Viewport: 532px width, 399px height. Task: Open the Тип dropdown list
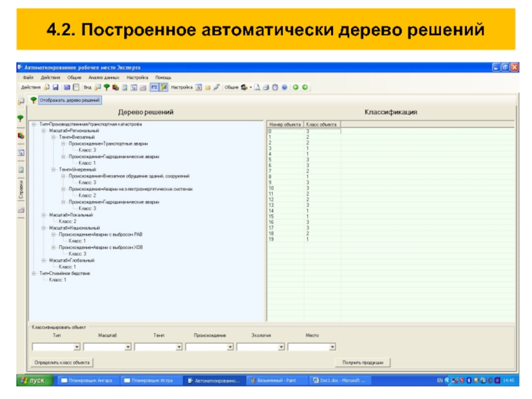(x=76, y=346)
